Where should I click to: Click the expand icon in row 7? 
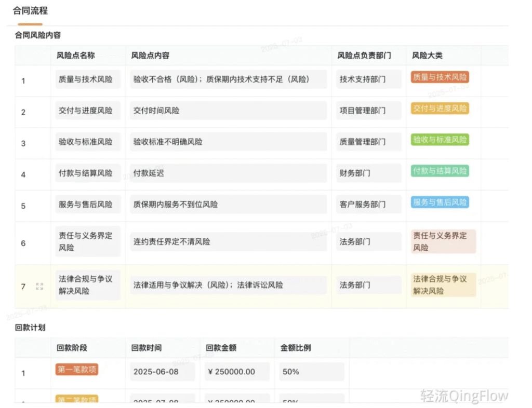pos(39,286)
